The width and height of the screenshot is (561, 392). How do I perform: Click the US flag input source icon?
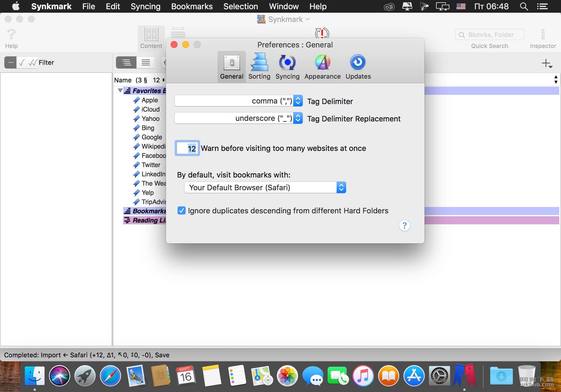click(461, 6)
